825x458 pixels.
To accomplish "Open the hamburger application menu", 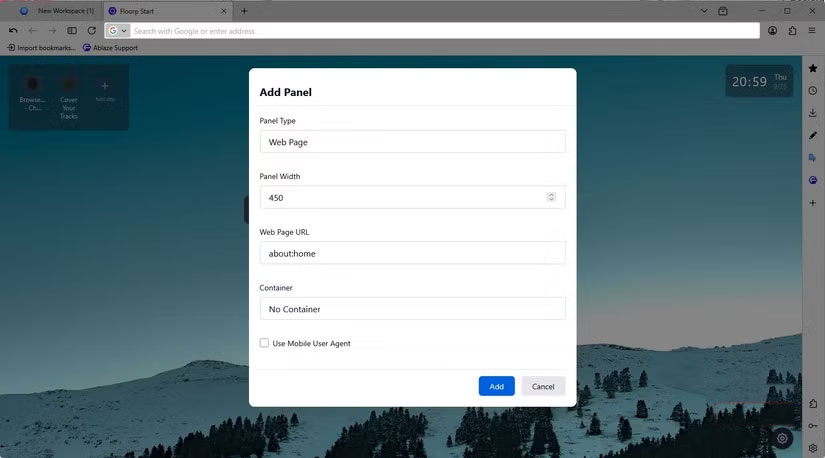I will (812, 31).
